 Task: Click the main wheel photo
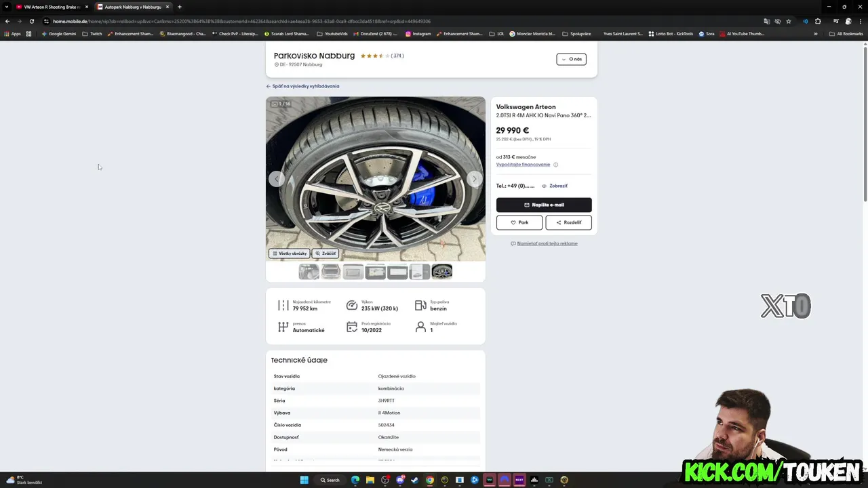(376, 179)
